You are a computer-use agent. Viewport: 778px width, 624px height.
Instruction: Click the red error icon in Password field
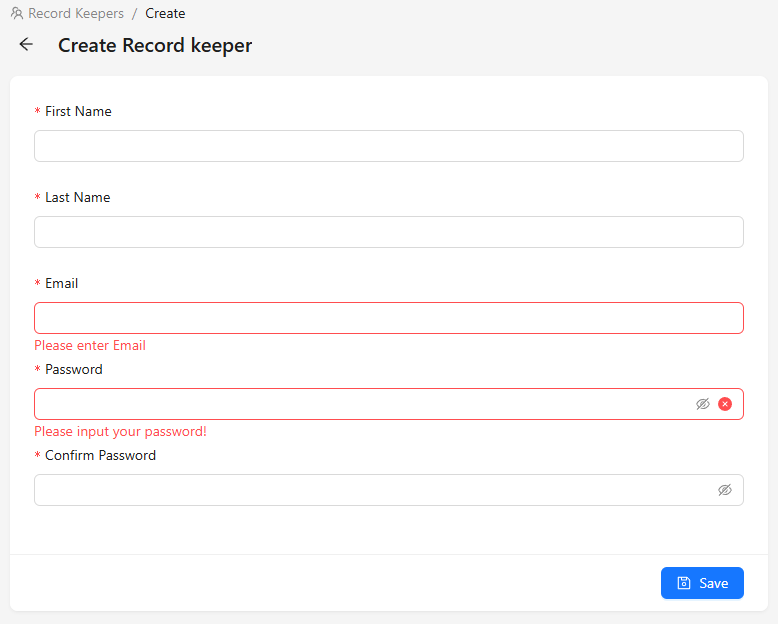(x=724, y=404)
